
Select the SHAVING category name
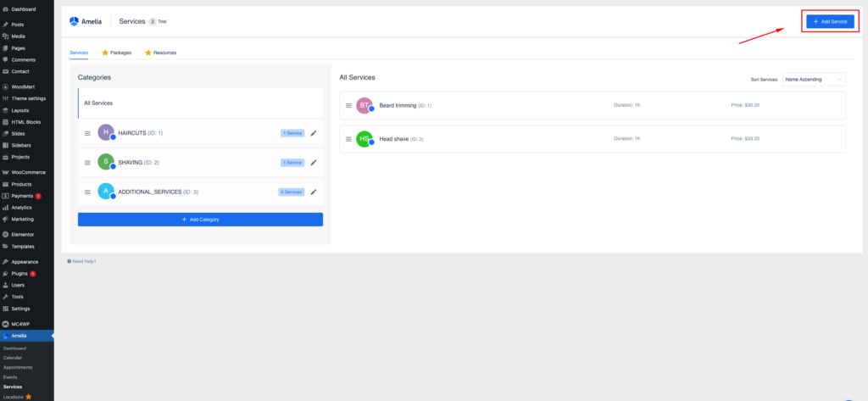(x=131, y=162)
